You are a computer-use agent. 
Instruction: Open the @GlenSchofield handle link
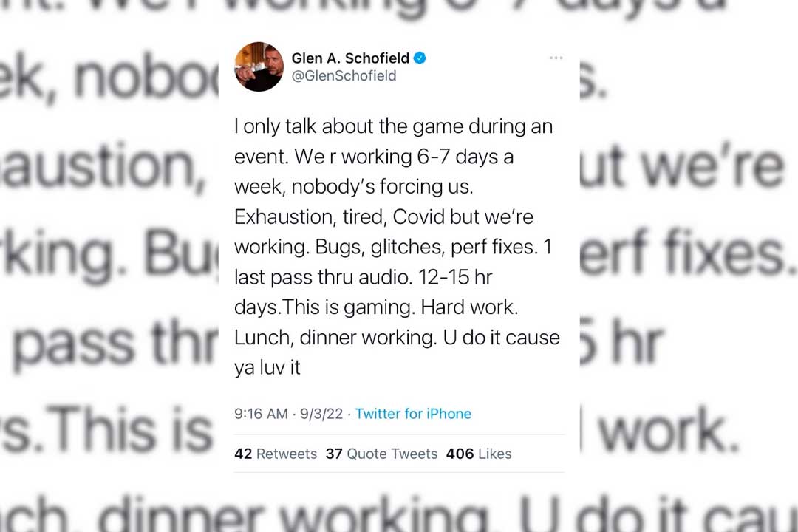[x=344, y=75]
